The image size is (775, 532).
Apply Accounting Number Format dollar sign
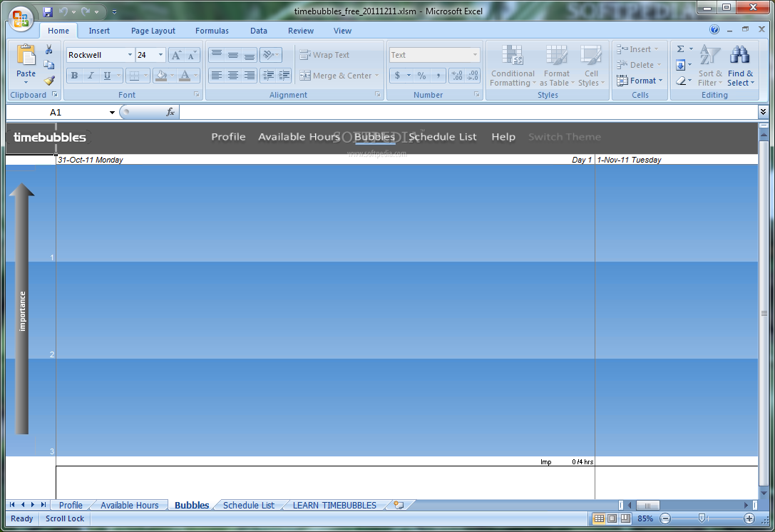pos(397,76)
